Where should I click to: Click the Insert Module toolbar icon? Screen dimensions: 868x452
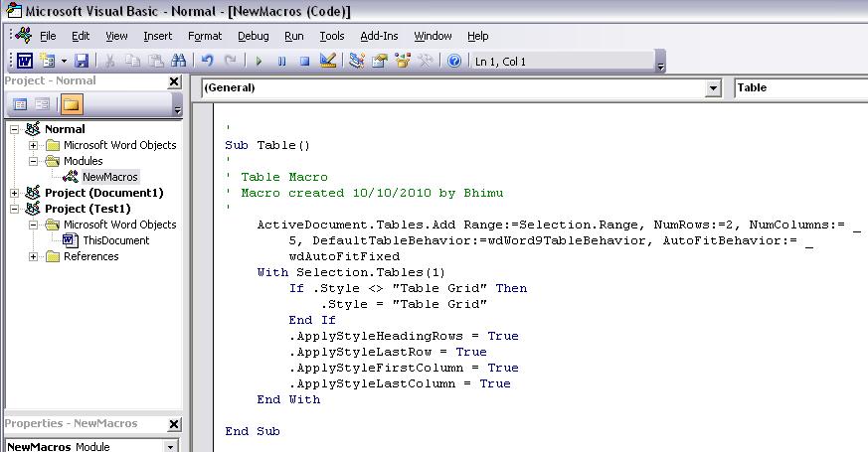48,61
